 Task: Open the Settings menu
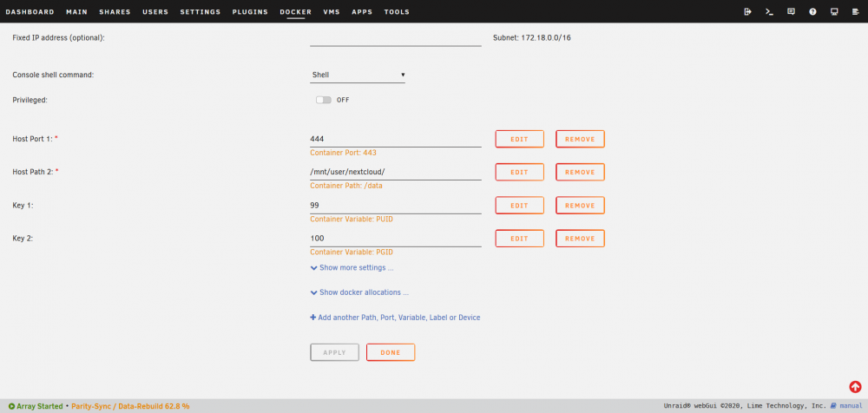point(201,11)
